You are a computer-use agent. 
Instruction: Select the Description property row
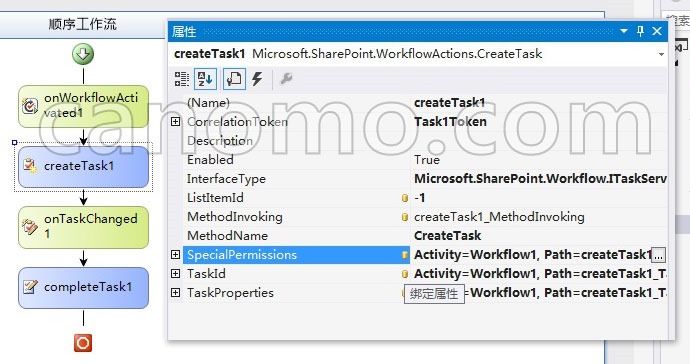click(425, 141)
